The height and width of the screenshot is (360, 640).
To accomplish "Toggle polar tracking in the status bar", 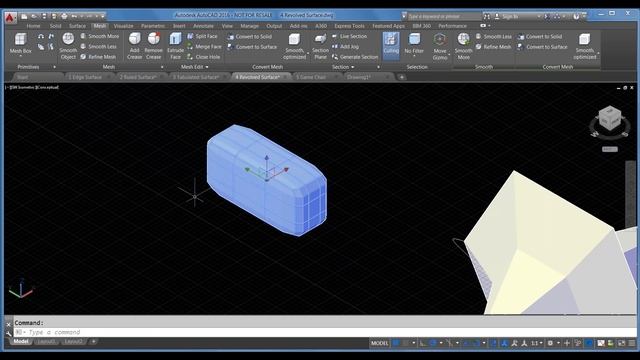I will 433,343.
